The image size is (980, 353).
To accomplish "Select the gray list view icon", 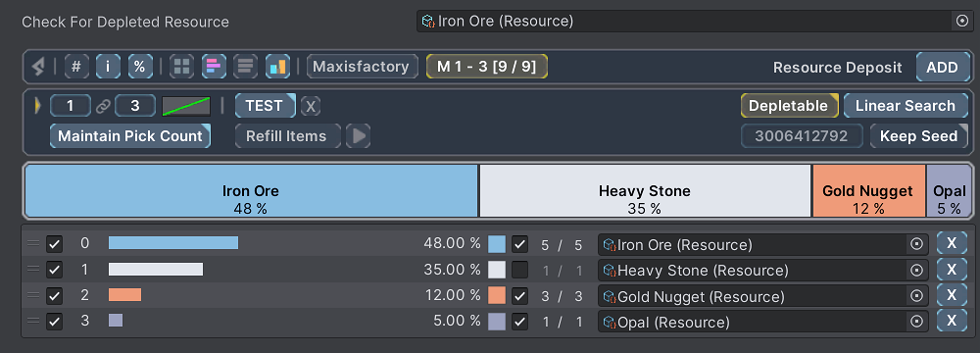I will (246, 67).
